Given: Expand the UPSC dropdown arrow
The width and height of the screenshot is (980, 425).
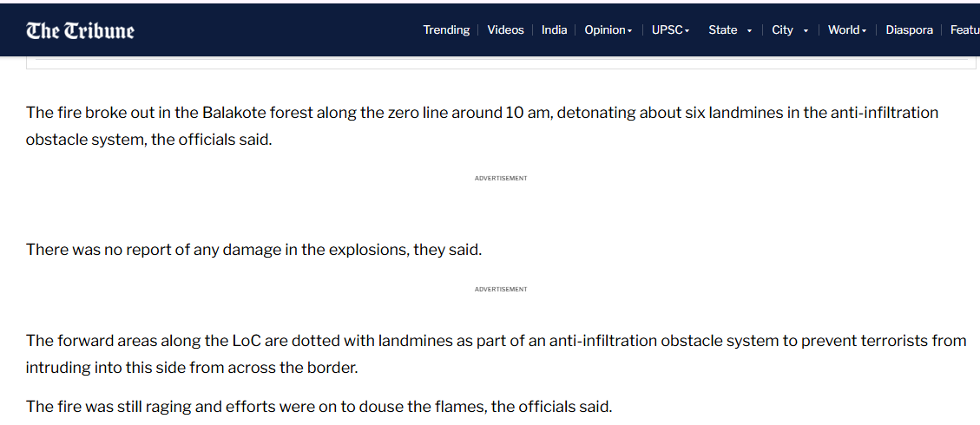Looking at the screenshot, I should 687,31.
